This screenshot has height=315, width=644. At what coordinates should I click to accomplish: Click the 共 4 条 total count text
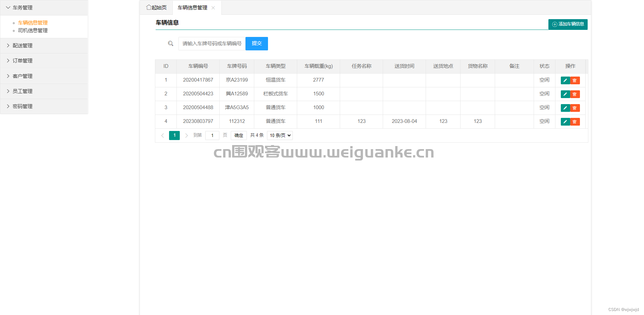tap(257, 135)
